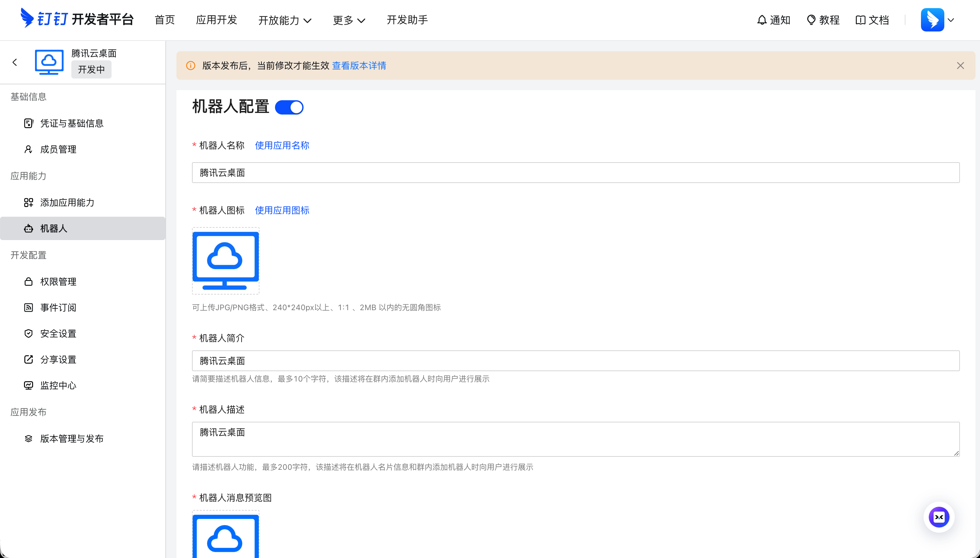
Task: Open the floating assistant chat icon
Action: pos(938,517)
